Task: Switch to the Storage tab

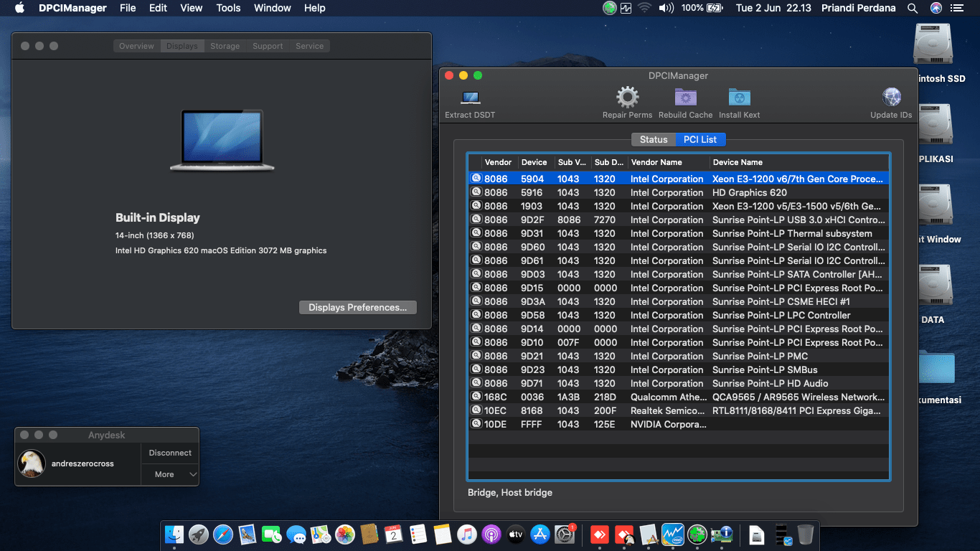Action: 225,46
